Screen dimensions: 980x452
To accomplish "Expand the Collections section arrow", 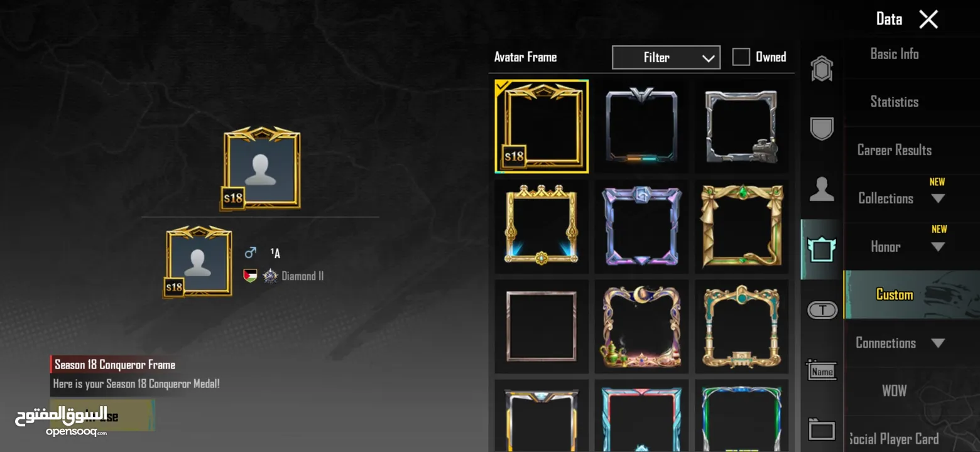I will pos(938,198).
